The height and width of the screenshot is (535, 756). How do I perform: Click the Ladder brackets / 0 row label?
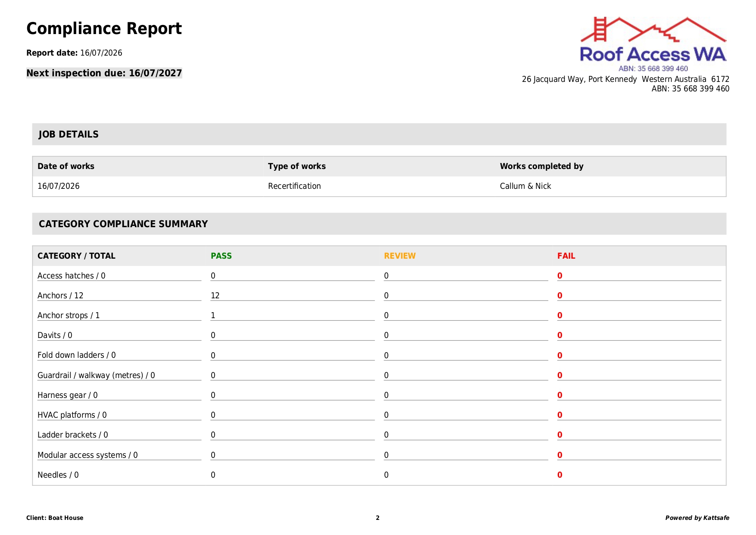click(x=73, y=435)
